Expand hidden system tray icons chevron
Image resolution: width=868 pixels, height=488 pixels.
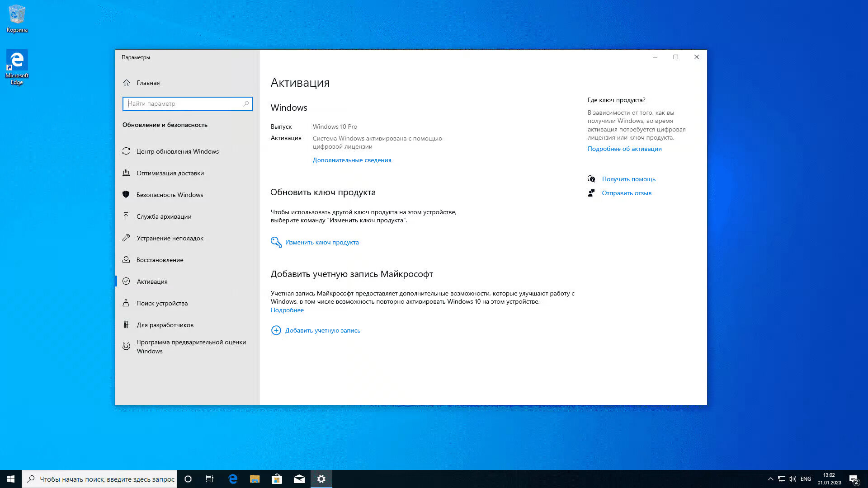click(770, 479)
